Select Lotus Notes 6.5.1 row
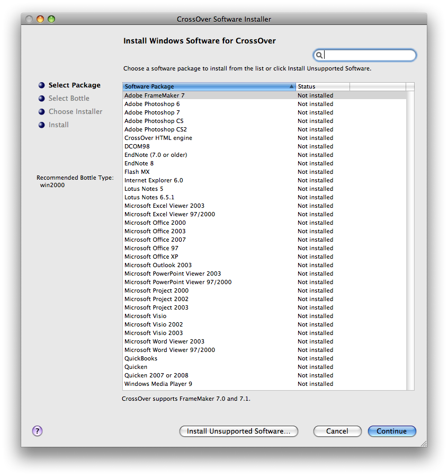Image resolution: width=448 pixels, height=476 pixels. pyautogui.click(x=149, y=197)
